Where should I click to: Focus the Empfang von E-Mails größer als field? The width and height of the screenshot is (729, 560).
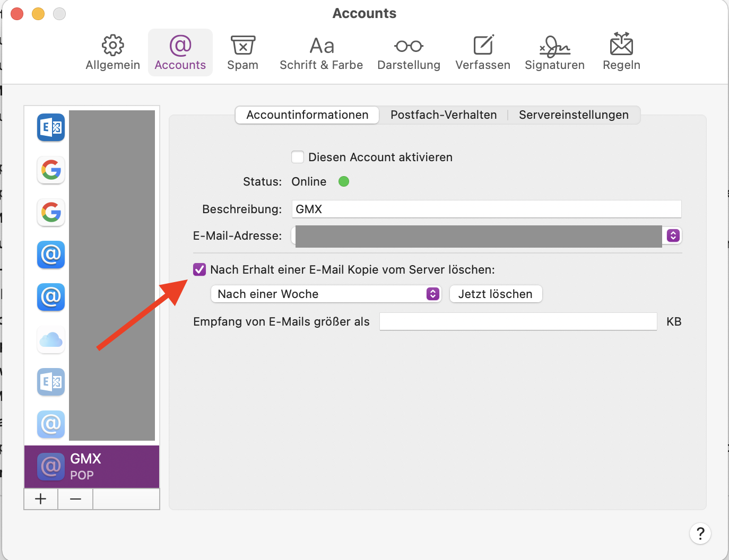(518, 321)
